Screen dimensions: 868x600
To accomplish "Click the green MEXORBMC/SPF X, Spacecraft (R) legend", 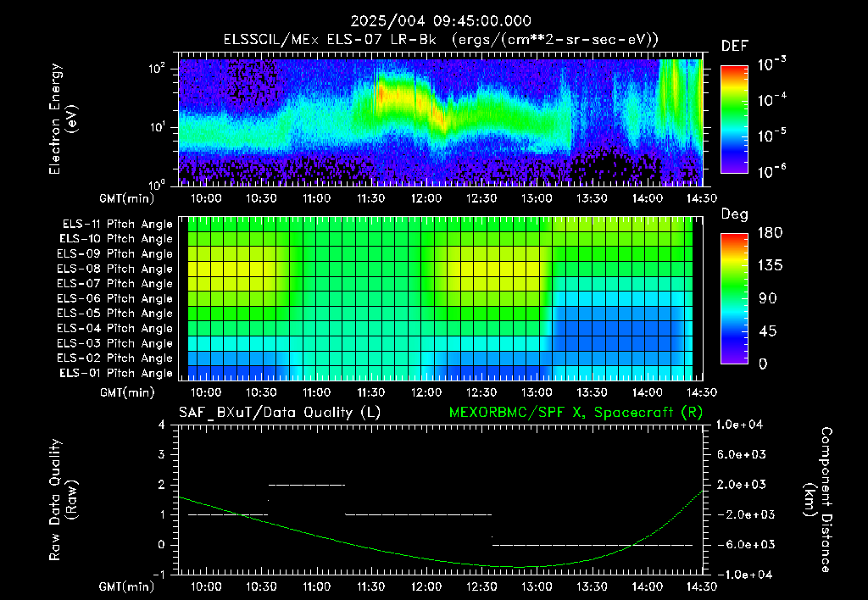I will coord(576,413).
